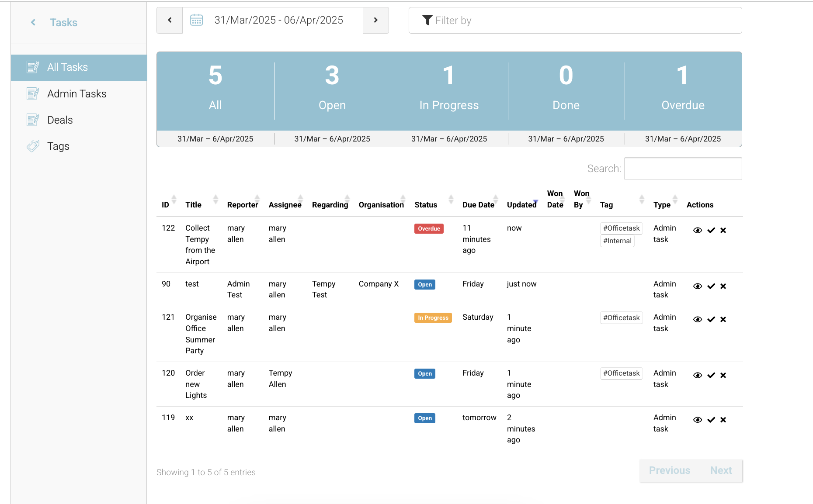Click the checkmark for task 121
813x504 pixels.
711,319
